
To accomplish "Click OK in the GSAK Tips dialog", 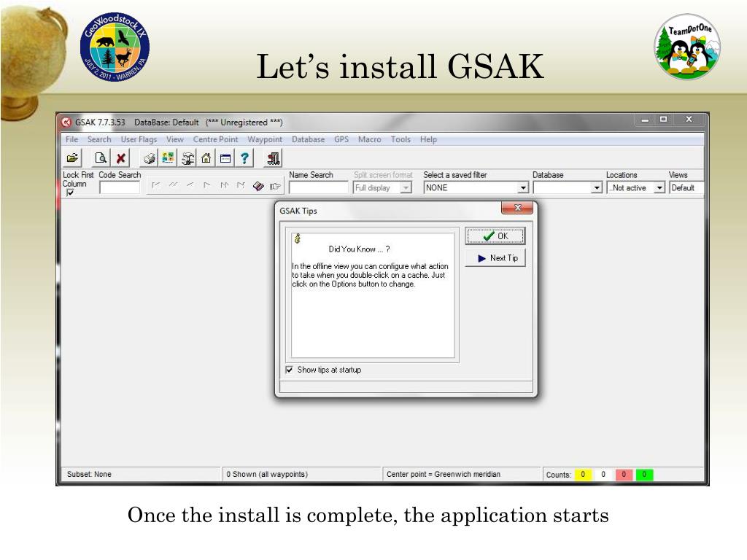I will pyautogui.click(x=495, y=236).
